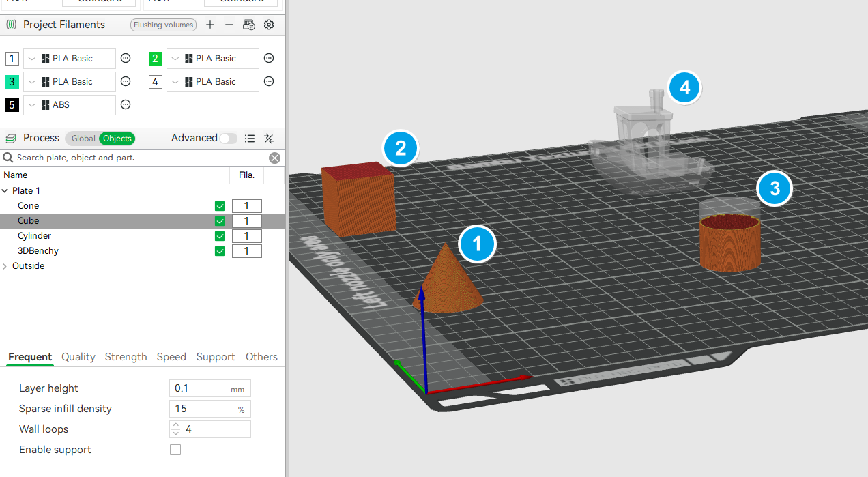Viewport: 868px width, 477px height.
Task: Click the Sparse infill density field
Action: click(210, 409)
